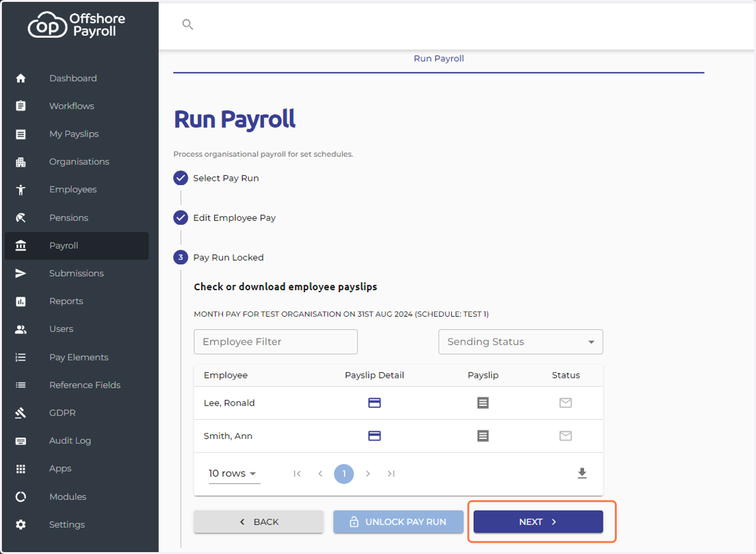Click the Modules circle icon

(21, 497)
